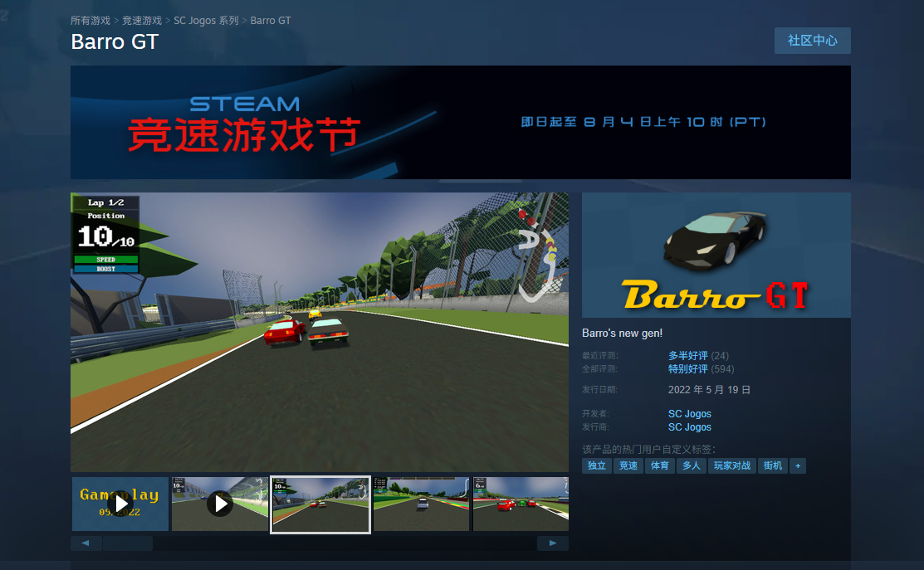This screenshot has width=924, height=570.
Task: Click the release date 2022 年 5 月 19 日
Action: coord(709,390)
